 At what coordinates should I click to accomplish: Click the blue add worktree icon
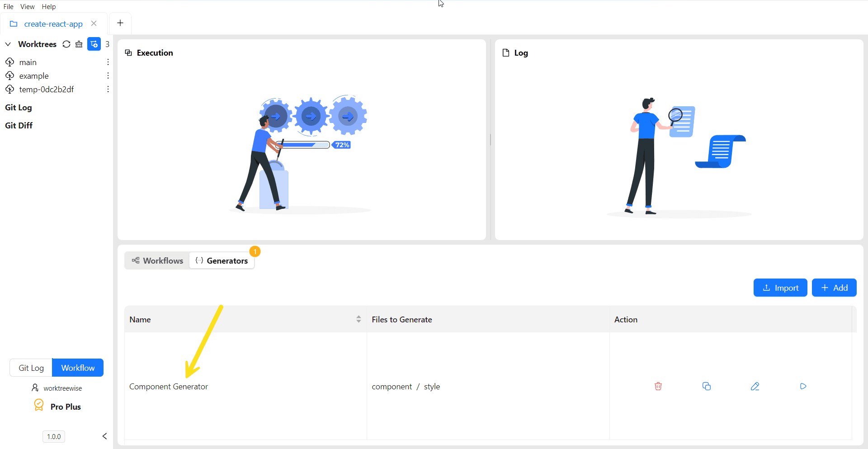click(94, 44)
